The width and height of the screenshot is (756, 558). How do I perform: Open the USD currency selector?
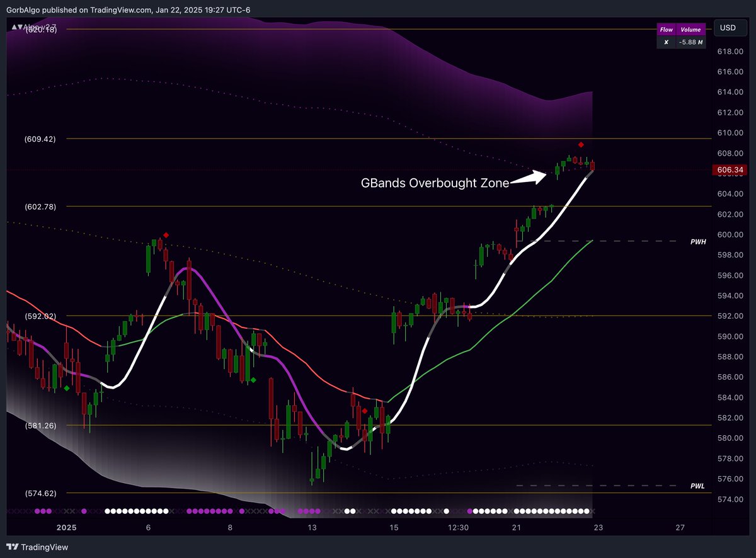(x=730, y=28)
